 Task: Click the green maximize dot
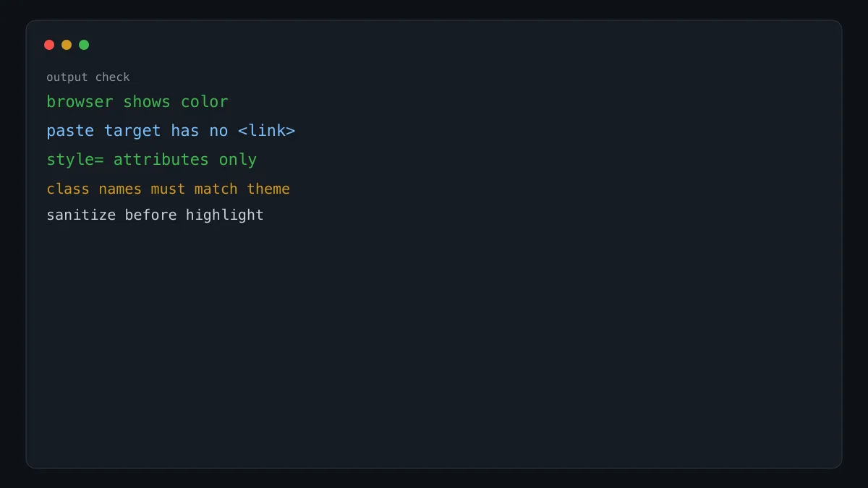coord(84,45)
